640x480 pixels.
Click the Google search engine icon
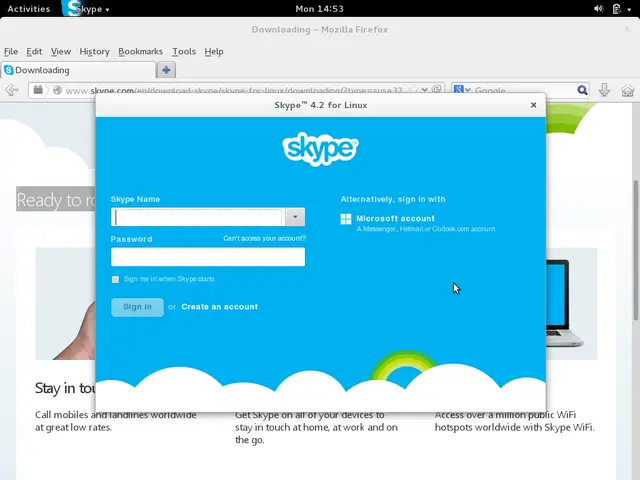tap(458, 90)
